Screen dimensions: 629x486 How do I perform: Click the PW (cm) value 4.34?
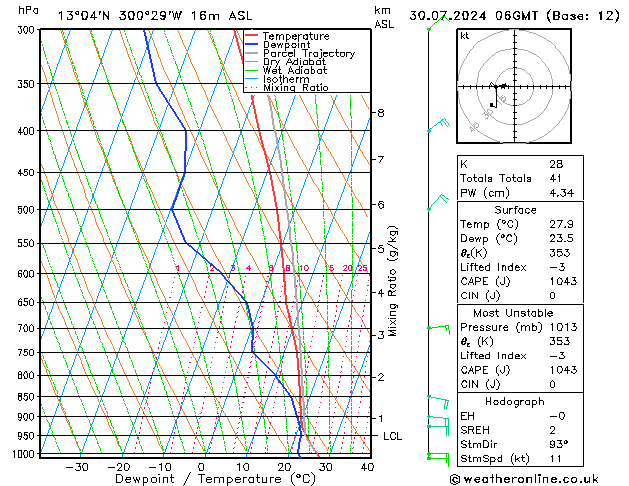coord(562,193)
